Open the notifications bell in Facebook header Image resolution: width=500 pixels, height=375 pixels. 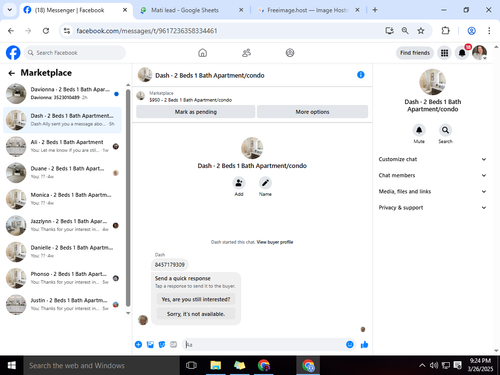click(462, 53)
